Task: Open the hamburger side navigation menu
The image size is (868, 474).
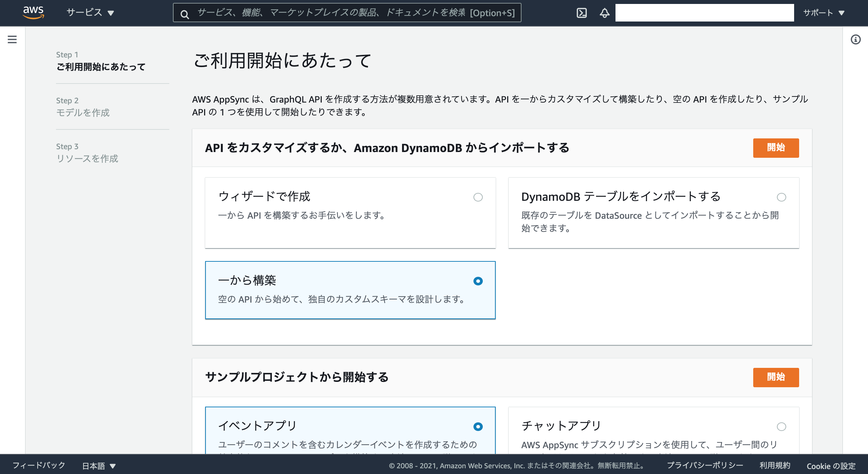Action: [12, 39]
